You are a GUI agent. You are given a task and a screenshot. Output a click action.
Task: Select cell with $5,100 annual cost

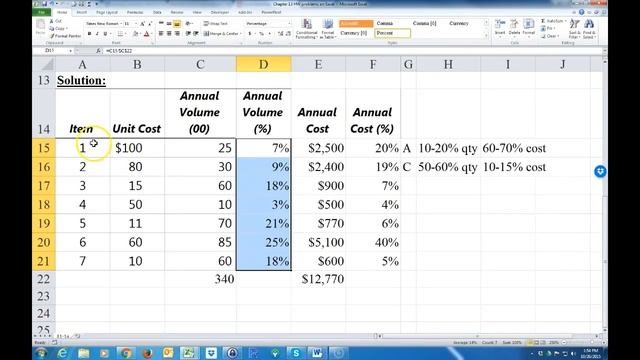(318, 242)
